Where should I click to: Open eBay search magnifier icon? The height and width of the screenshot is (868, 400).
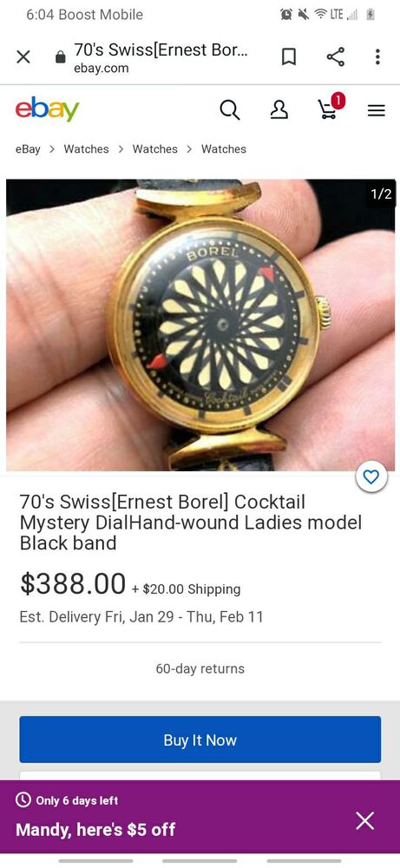(230, 110)
